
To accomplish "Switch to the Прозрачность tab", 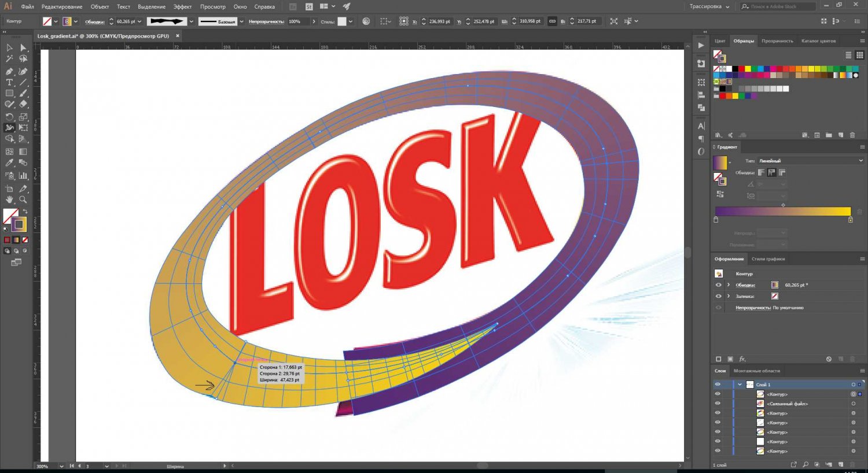I will click(x=777, y=41).
